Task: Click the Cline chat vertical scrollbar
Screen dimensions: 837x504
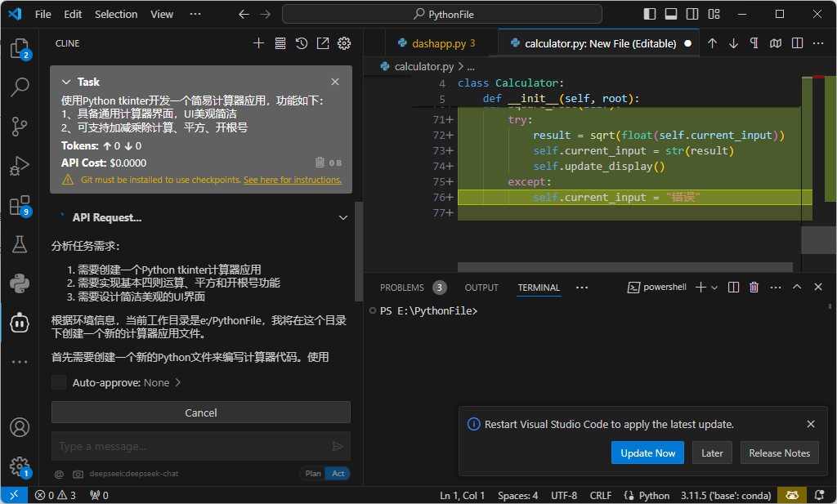Action: click(x=359, y=252)
